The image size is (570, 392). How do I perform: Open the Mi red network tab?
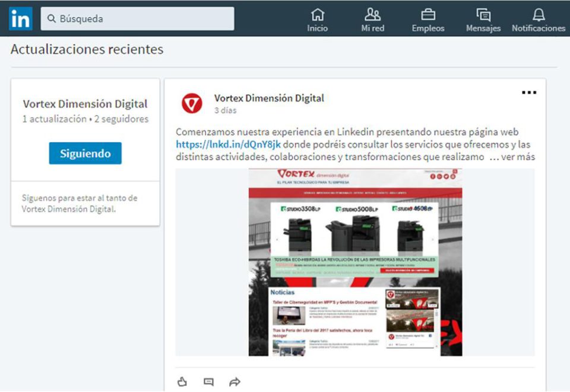click(373, 20)
